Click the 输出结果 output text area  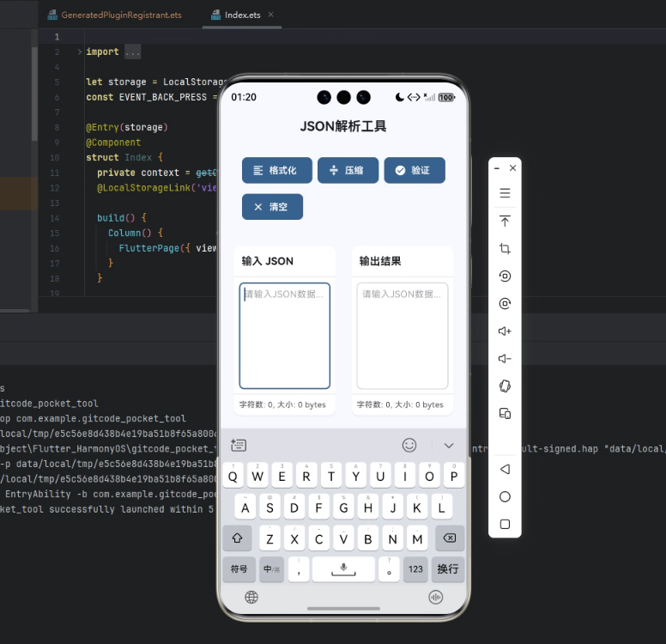click(403, 336)
